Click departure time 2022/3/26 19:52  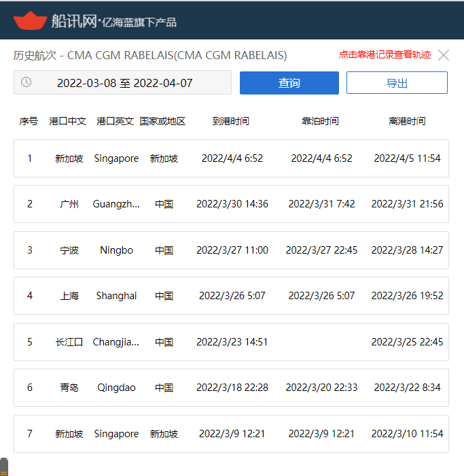408,296
